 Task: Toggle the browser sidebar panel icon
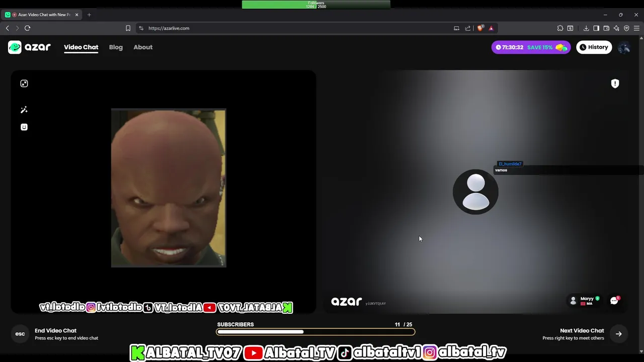click(596, 28)
